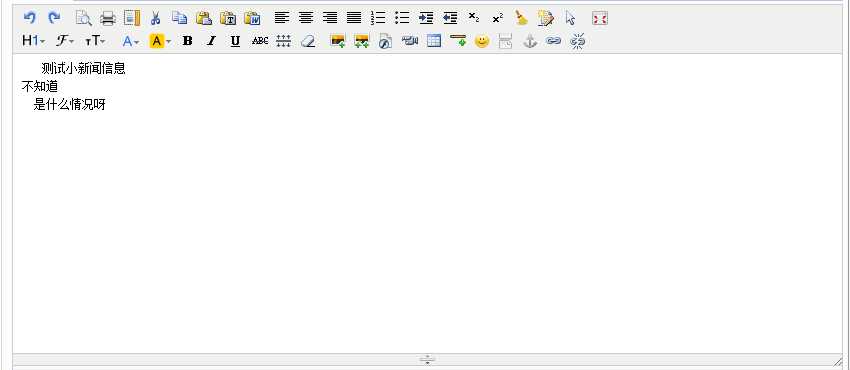This screenshot has height=370, width=850.
Task: Open the yellow background color picker
Action: point(160,41)
